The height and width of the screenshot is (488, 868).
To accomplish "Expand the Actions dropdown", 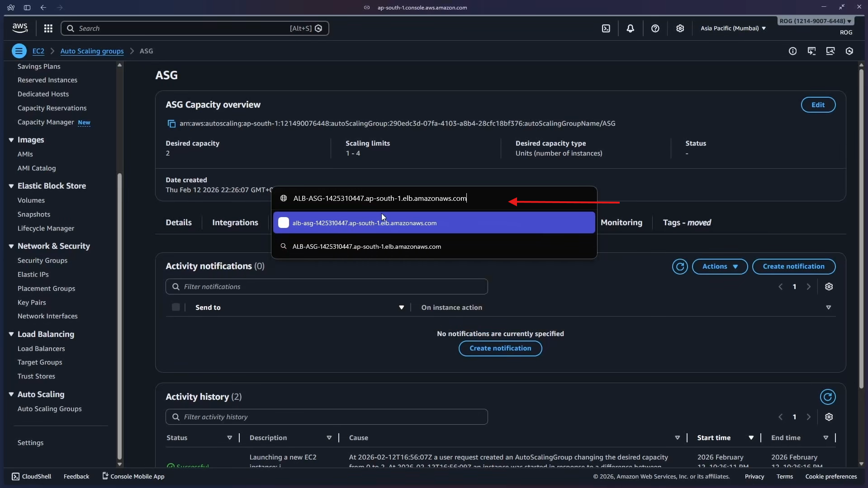I will tap(720, 267).
